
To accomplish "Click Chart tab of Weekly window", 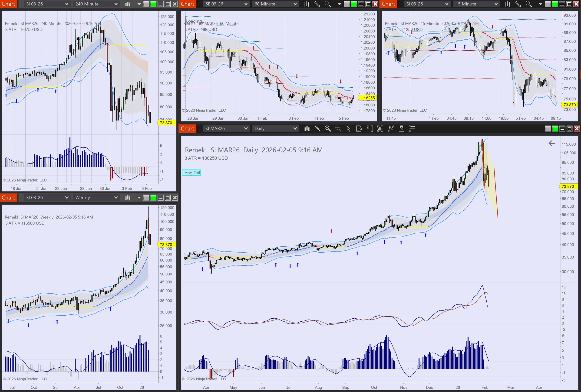I will (9, 198).
